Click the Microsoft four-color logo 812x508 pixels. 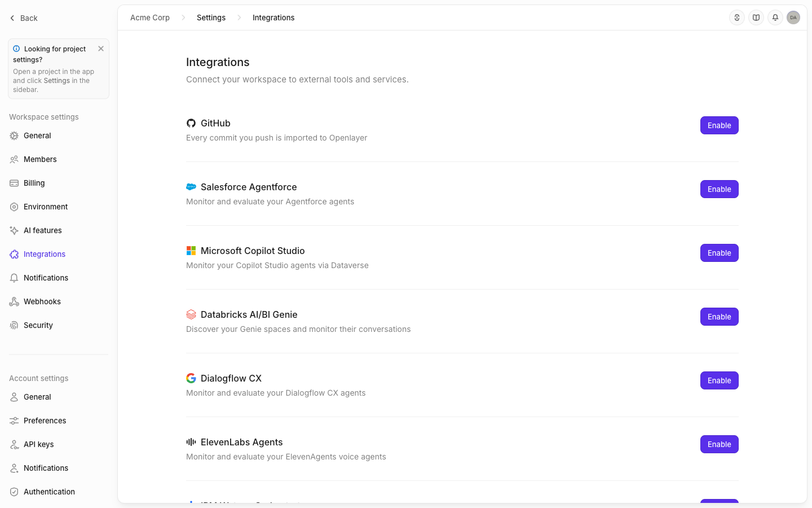point(191,251)
